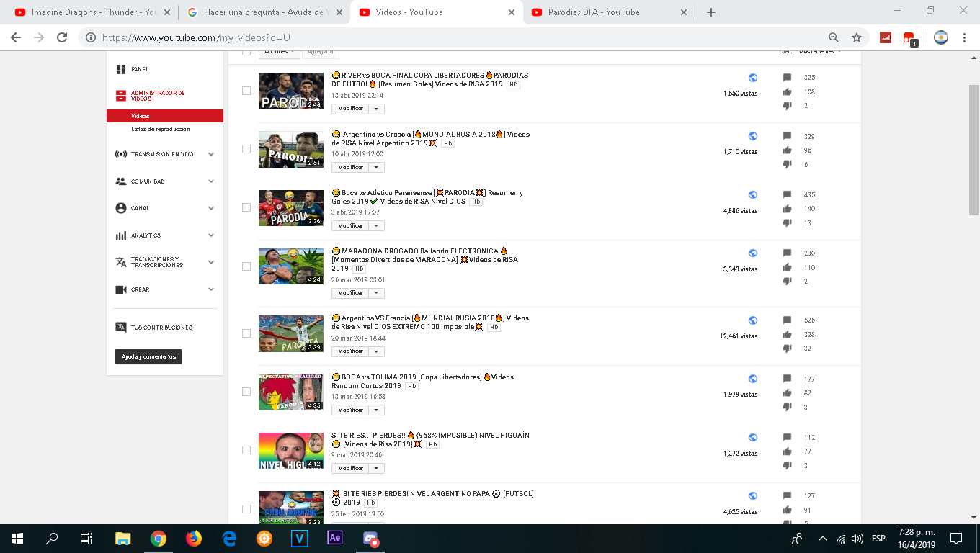Click the Analytics bar chart icon
The width and height of the screenshot is (980, 553).
pos(121,235)
